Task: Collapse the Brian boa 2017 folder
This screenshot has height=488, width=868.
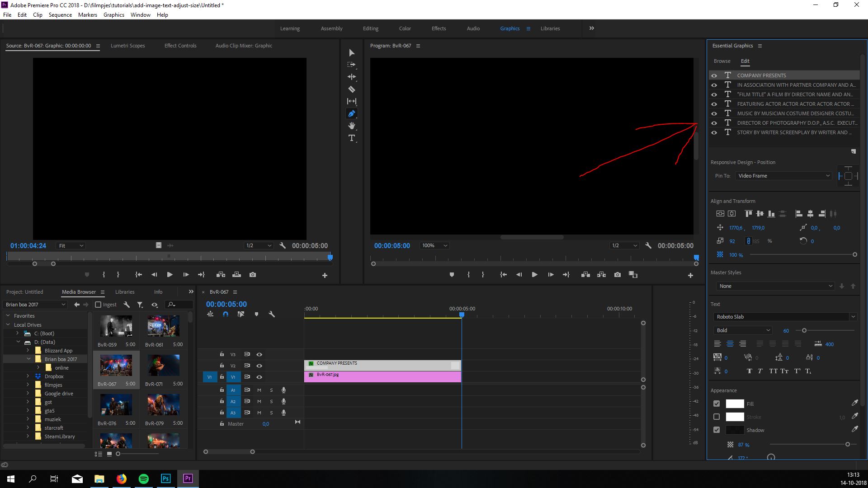Action: (28, 359)
